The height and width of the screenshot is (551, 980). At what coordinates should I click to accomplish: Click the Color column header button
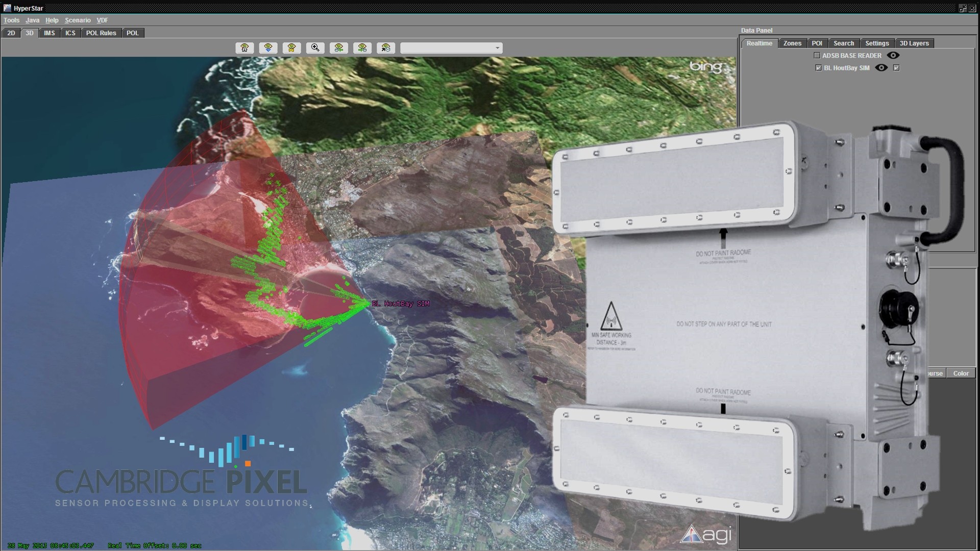(961, 373)
